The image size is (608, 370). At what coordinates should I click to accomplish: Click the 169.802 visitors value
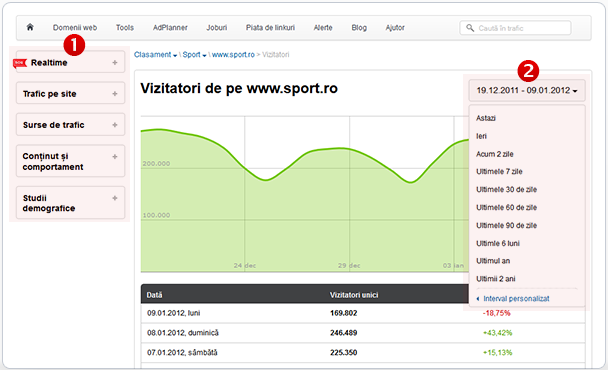tap(344, 313)
